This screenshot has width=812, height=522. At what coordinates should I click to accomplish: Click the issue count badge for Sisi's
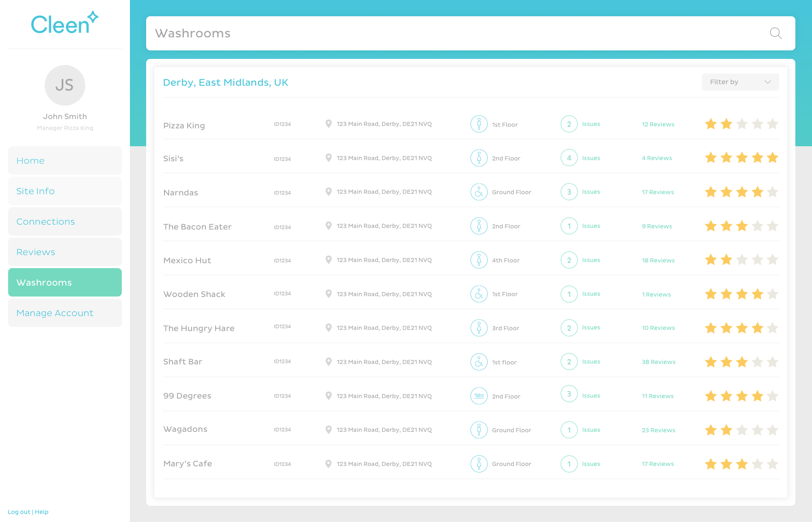coord(569,158)
